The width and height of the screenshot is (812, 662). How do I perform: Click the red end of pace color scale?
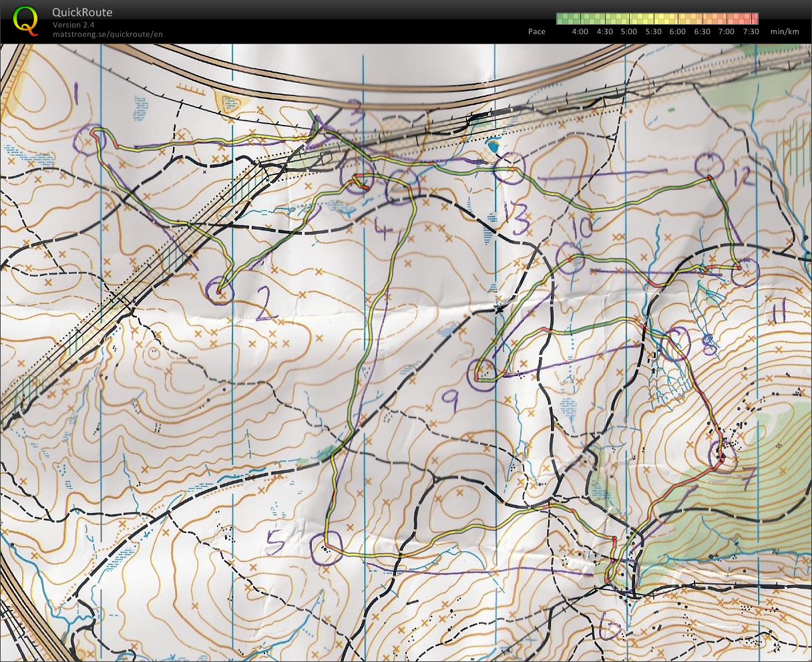click(x=752, y=19)
